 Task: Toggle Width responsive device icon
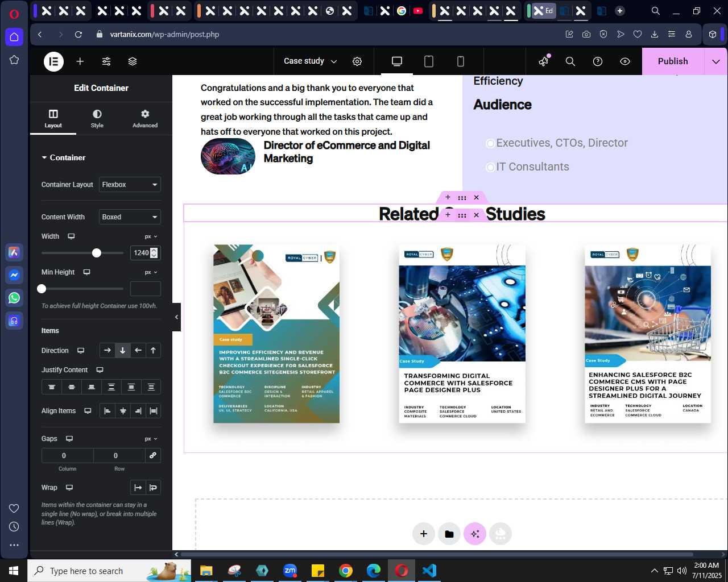71,236
